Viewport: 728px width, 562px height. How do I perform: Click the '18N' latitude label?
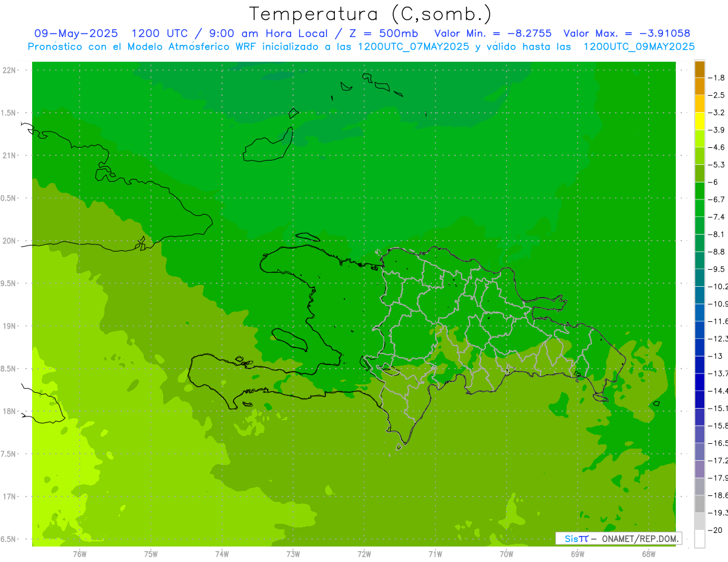(x=9, y=411)
